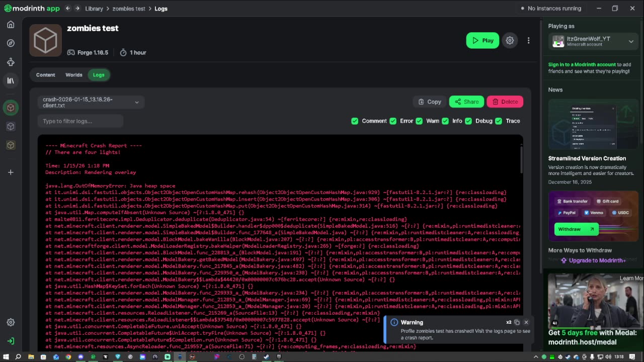Switch to the Content tab
This screenshot has width=644, height=362.
tap(45, 75)
